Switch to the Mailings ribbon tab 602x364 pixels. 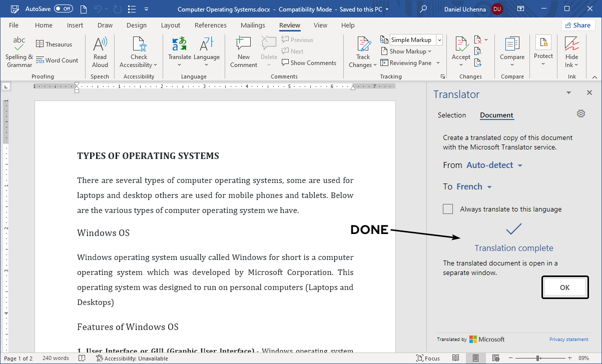click(253, 25)
